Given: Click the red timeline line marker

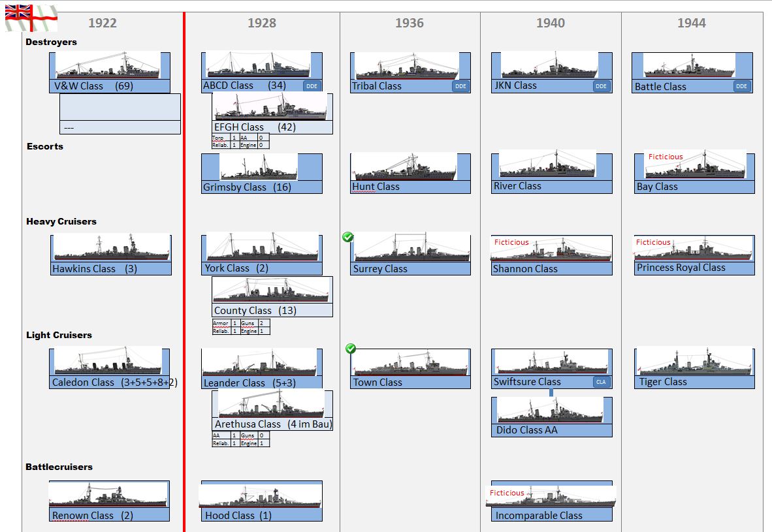Looking at the screenshot, I should click(x=184, y=261).
